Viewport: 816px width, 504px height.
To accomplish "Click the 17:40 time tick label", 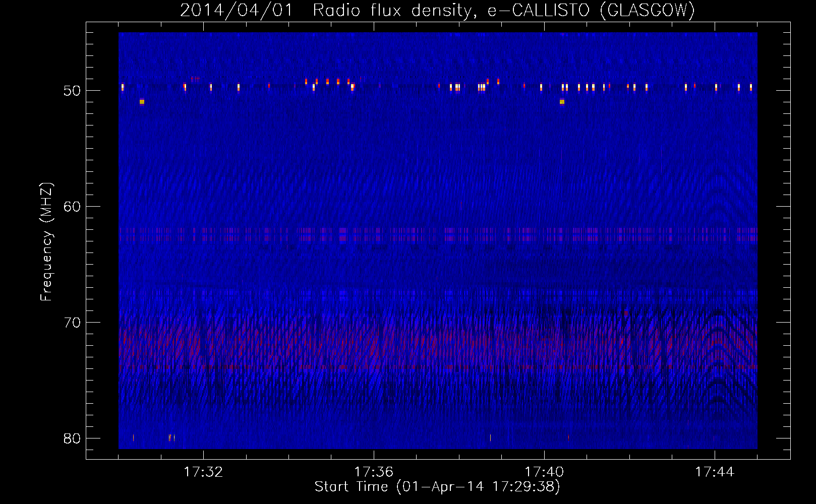I will click(x=544, y=472).
